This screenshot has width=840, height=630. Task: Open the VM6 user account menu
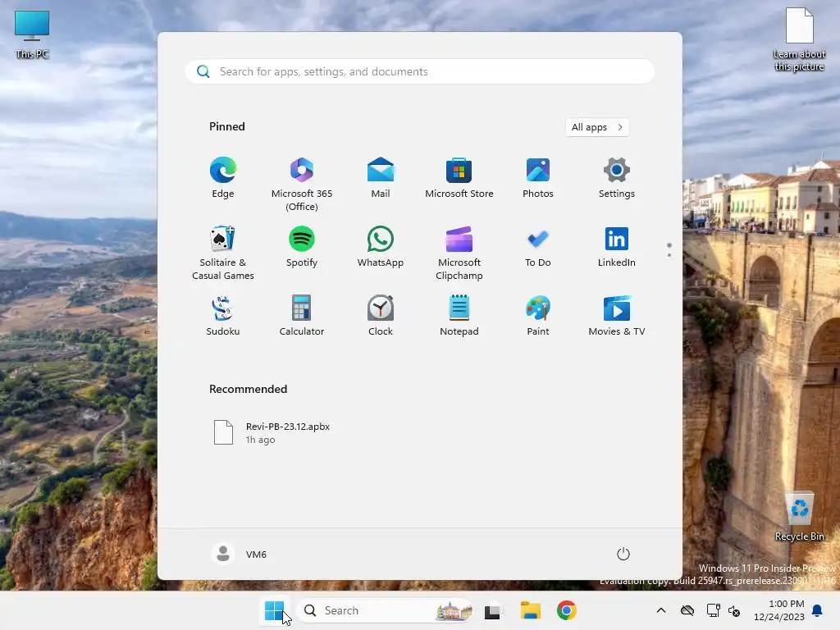(240, 554)
